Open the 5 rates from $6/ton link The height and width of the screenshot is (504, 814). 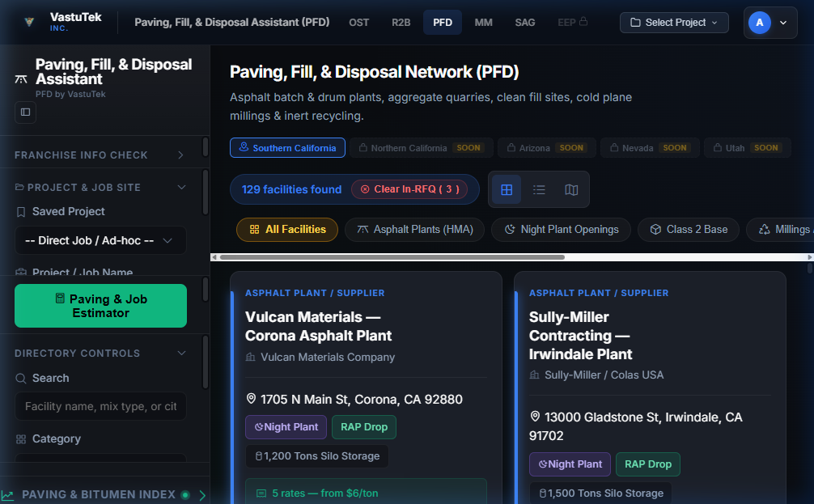[366, 492]
